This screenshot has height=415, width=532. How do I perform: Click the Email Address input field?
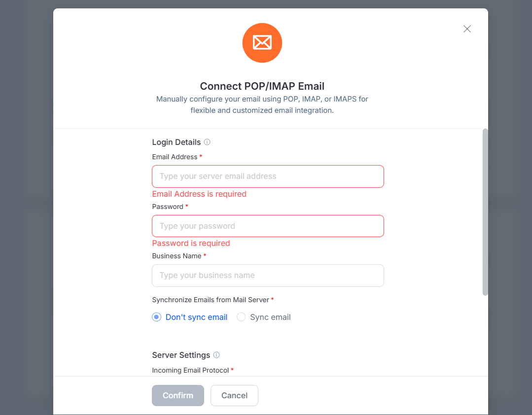[268, 176]
